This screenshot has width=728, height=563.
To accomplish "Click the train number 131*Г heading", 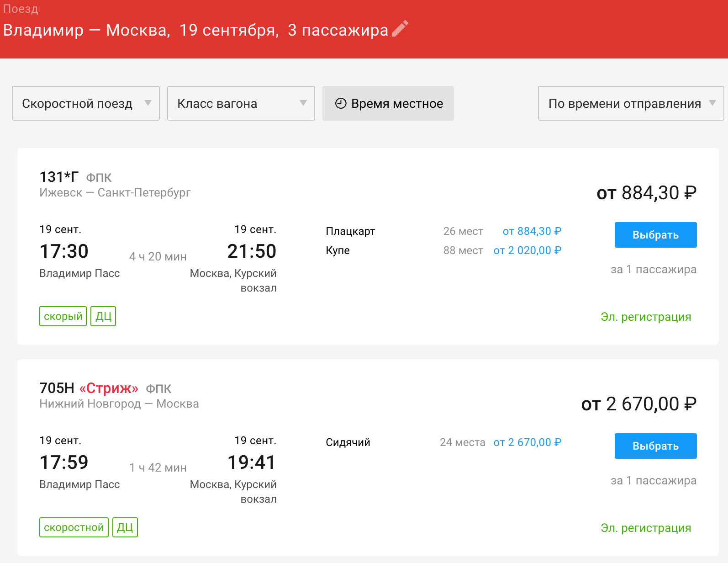I will tap(59, 177).
